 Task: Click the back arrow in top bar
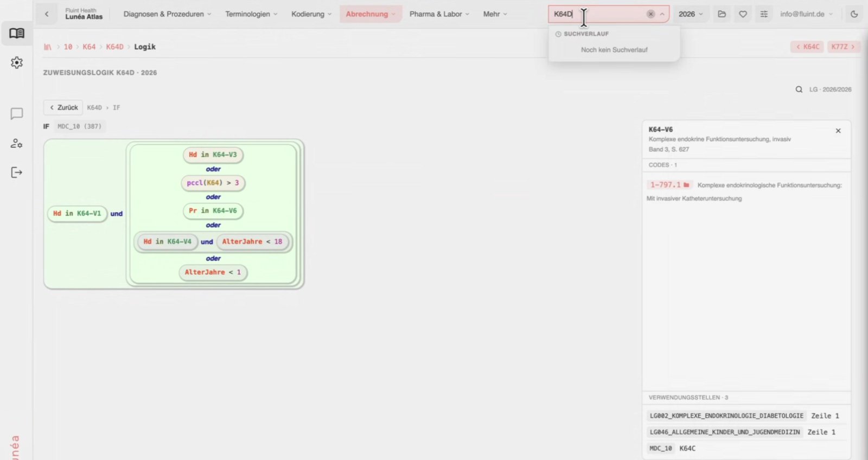(x=47, y=14)
